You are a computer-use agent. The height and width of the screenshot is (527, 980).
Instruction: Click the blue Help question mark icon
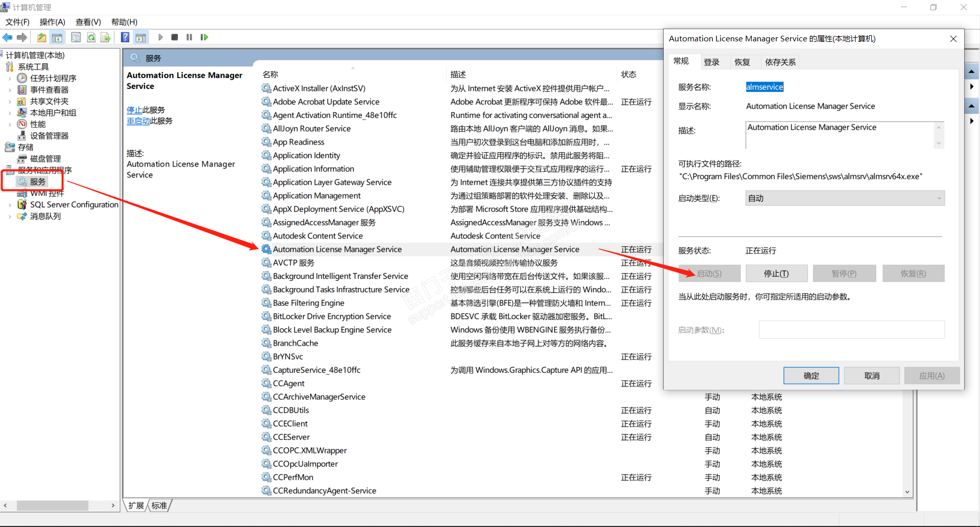click(125, 37)
